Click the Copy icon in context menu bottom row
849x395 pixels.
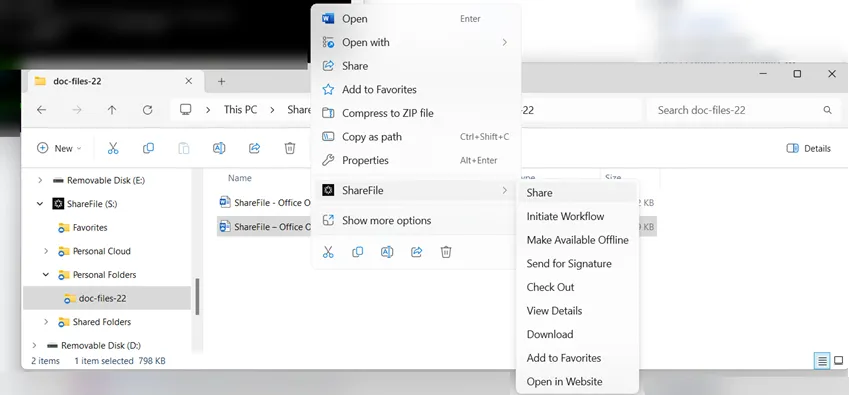click(357, 252)
